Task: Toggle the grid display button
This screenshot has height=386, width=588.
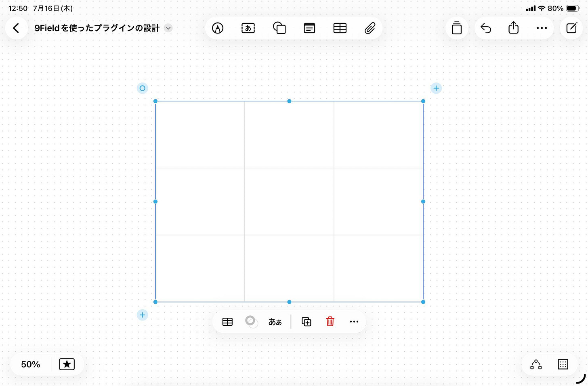Action: pos(563,364)
